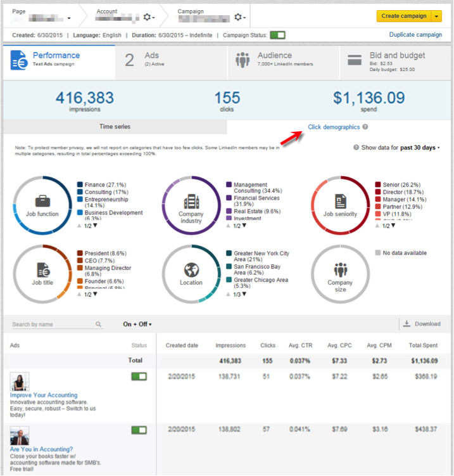
Task: Sort by the Avg. CPC column header
Action: pos(339,345)
